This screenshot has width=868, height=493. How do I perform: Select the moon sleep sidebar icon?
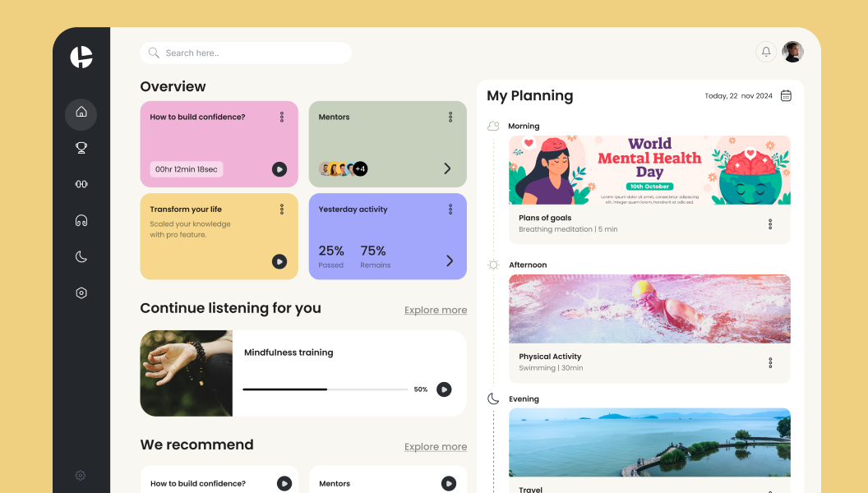pyautogui.click(x=81, y=256)
